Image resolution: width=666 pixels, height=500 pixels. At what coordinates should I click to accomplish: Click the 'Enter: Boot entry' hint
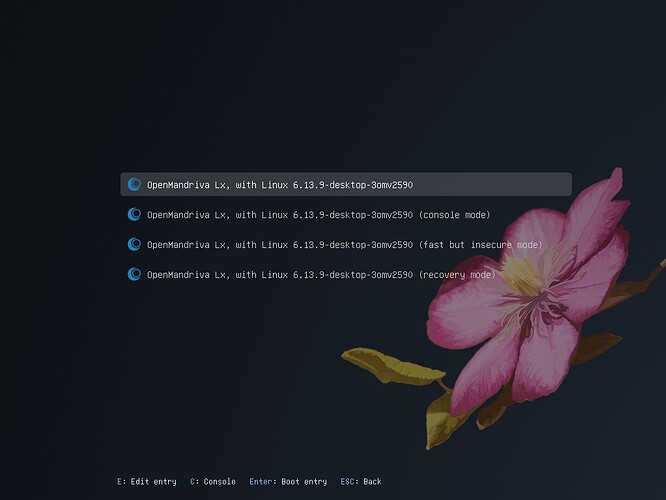pyautogui.click(x=288, y=482)
